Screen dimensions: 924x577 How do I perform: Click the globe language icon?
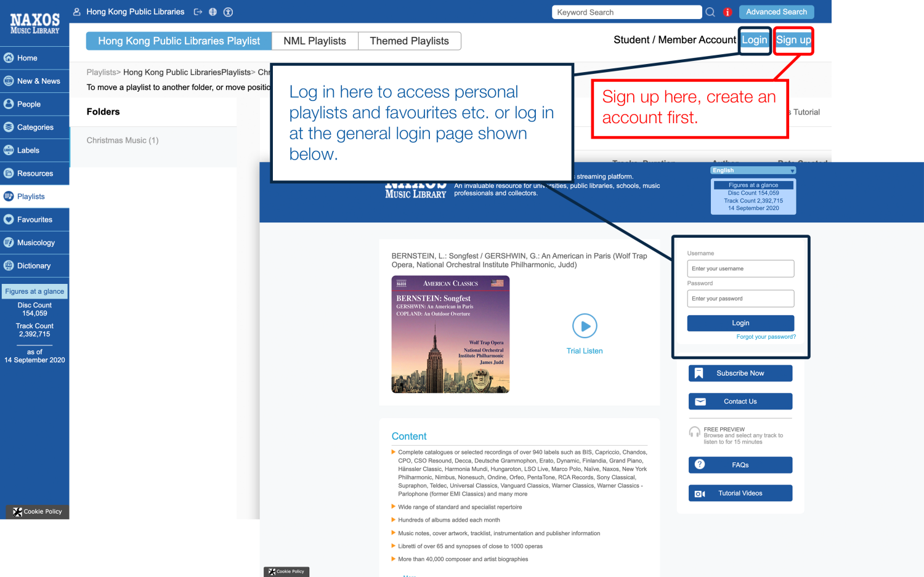213,12
